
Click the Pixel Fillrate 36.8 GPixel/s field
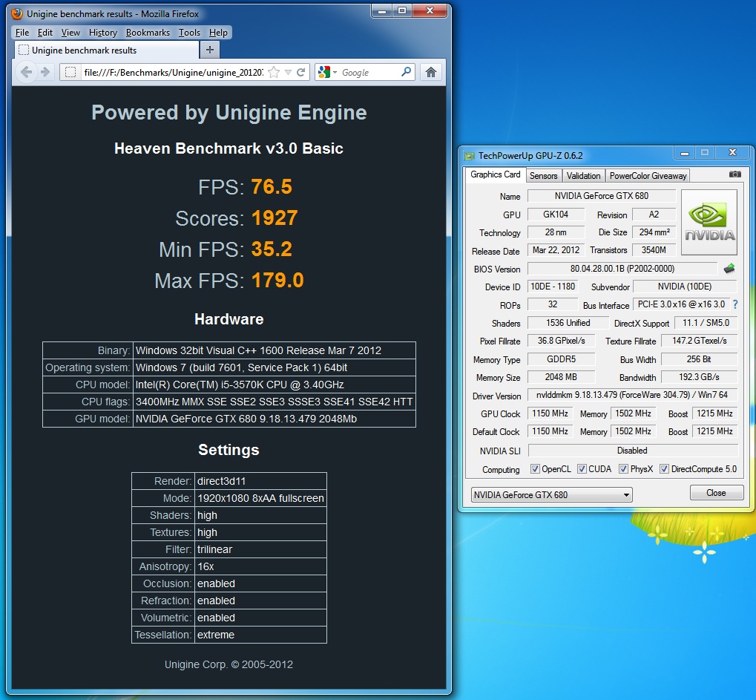point(561,341)
